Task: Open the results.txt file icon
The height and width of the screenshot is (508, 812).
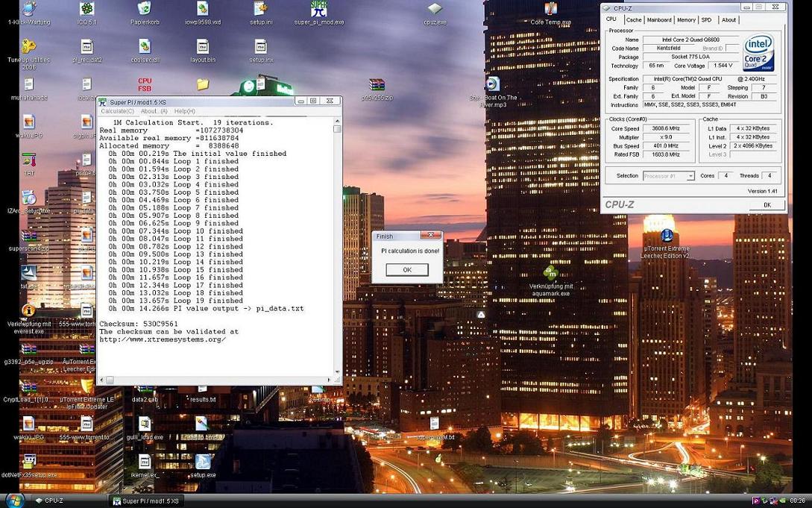Action: pyautogui.click(x=203, y=394)
